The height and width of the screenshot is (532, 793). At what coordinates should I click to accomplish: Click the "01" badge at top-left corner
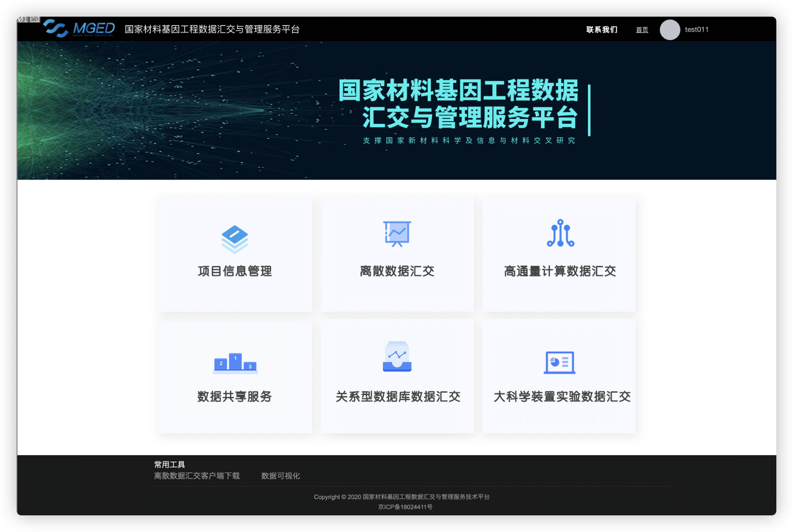[x=23, y=19]
